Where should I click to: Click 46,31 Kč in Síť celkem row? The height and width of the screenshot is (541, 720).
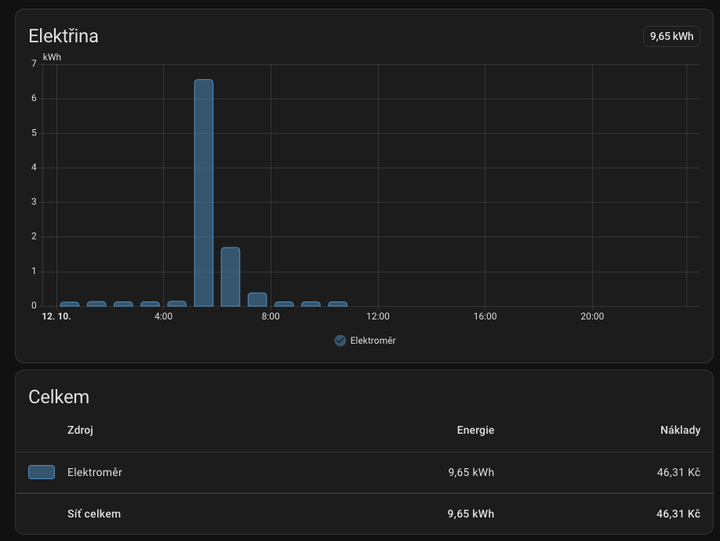[x=678, y=514]
